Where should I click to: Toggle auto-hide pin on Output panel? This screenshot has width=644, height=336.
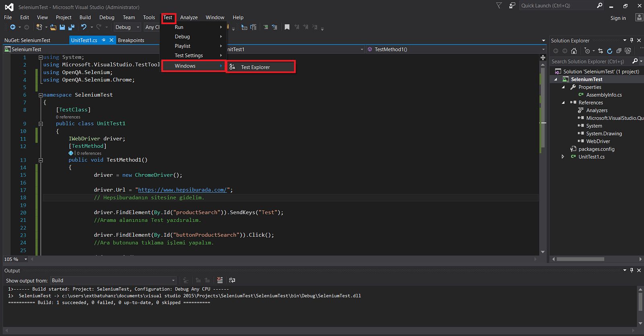click(632, 270)
